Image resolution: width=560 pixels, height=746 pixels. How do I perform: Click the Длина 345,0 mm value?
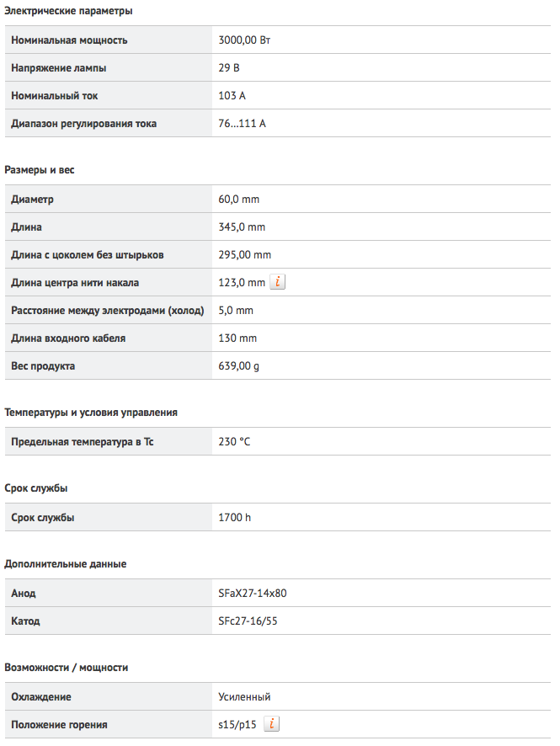pos(242,227)
